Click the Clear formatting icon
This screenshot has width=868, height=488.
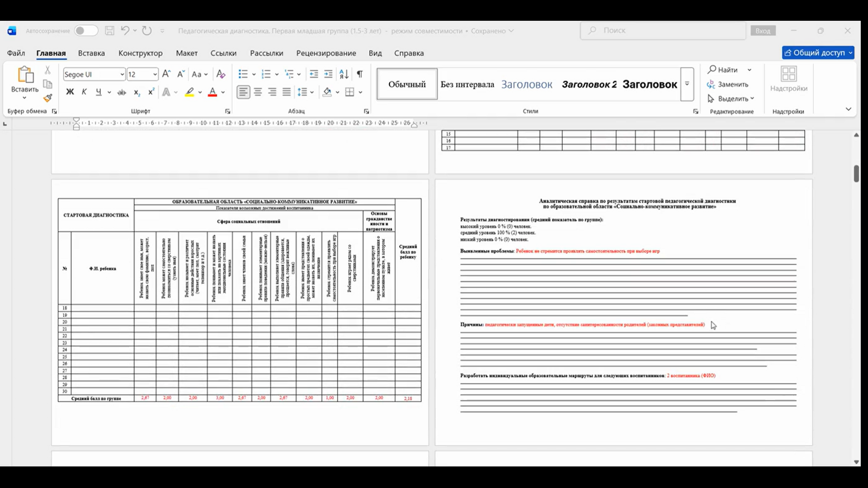tap(221, 74)
